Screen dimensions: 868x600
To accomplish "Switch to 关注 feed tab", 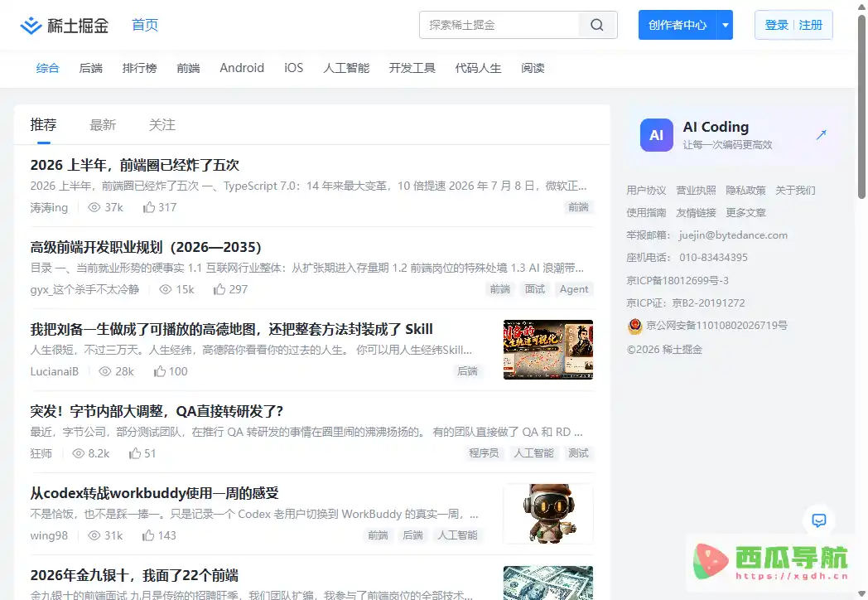I will pyautogui.click(x=162, y=125).
